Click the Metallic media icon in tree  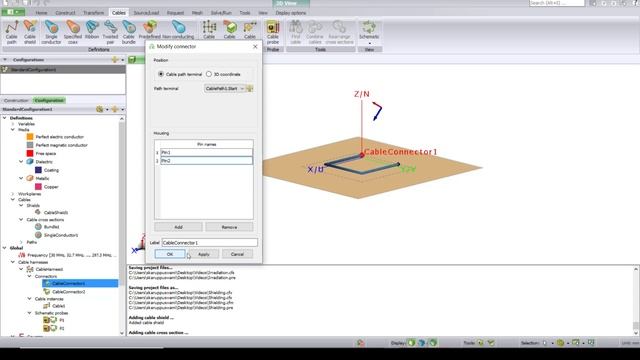click(30, 178)
